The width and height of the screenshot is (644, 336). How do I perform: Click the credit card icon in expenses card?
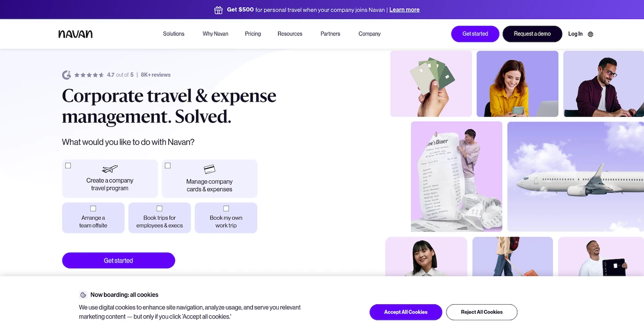coord(210,169)
